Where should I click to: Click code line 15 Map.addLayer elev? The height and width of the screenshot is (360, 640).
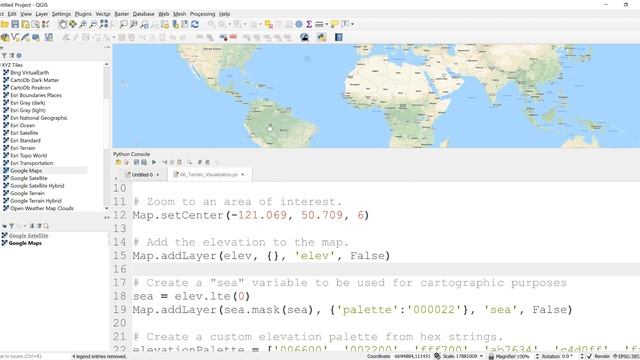click(x=261, y=256)
